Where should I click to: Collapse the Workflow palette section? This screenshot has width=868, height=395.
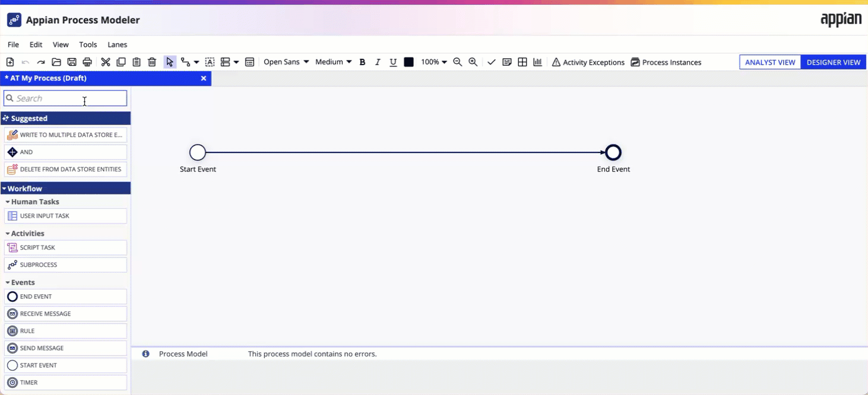(x=65, y=189)
